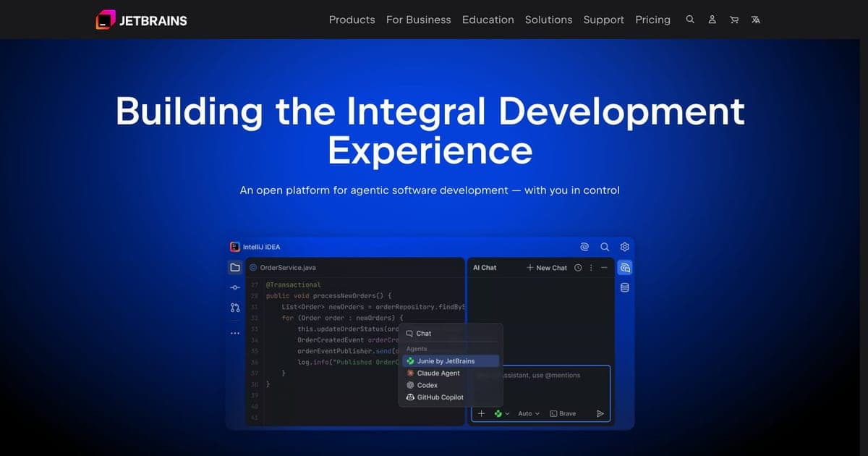Open the Support menu
This screenshot has width=868, height=456.
603,20
